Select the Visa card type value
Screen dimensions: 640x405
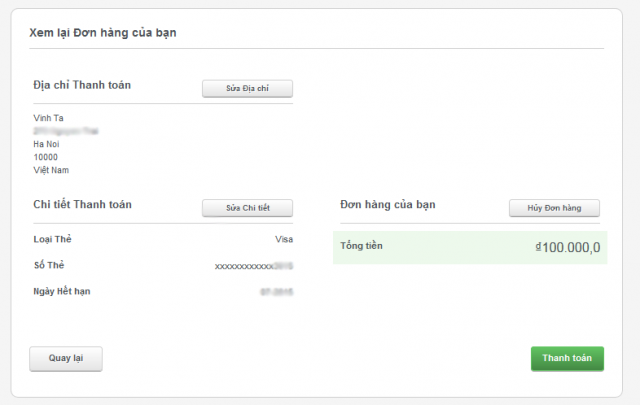coord(283,240)
